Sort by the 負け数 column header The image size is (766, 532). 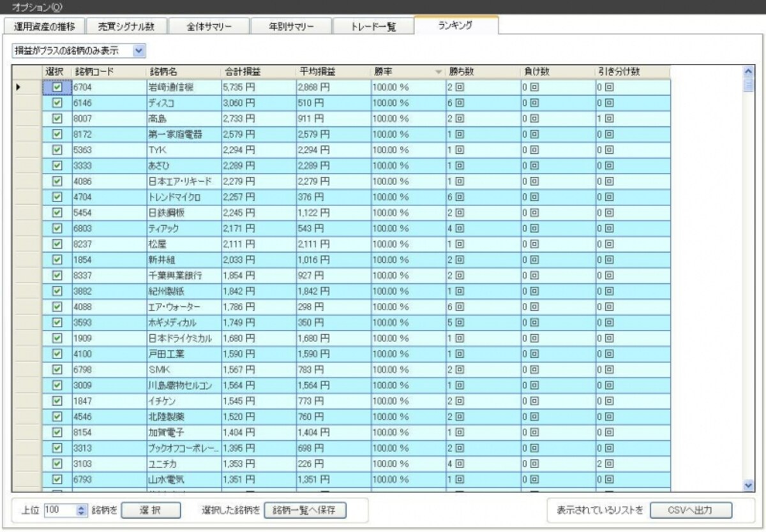(x=557, y=71)
